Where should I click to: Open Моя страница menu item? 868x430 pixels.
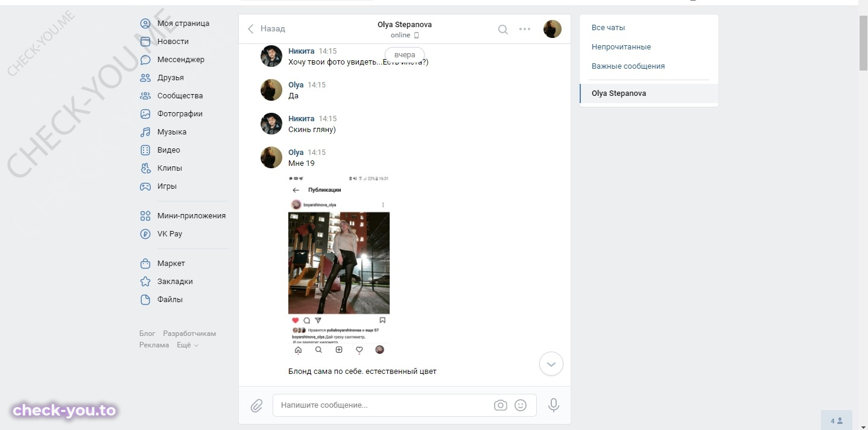pyautogui.click(x=183, y=24)
